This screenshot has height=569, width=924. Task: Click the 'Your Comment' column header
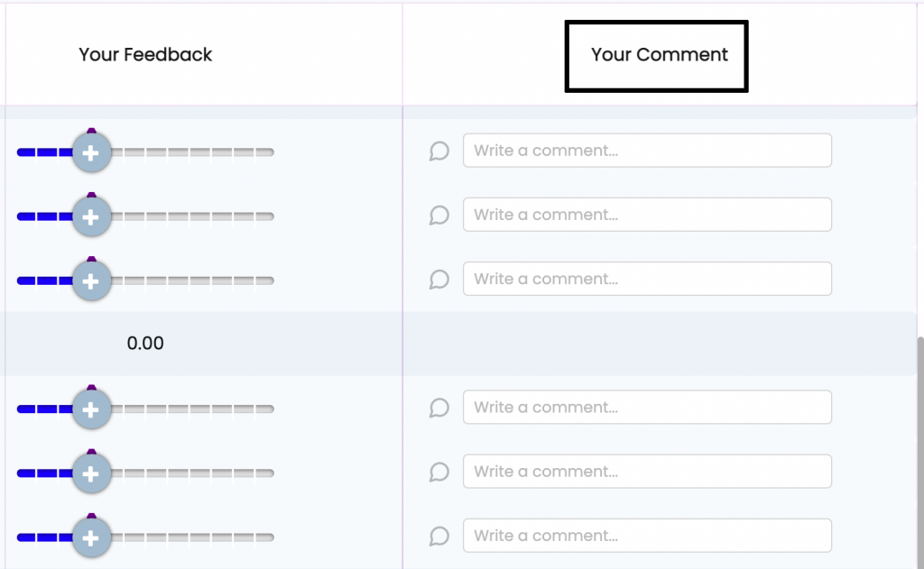[659, 55]
